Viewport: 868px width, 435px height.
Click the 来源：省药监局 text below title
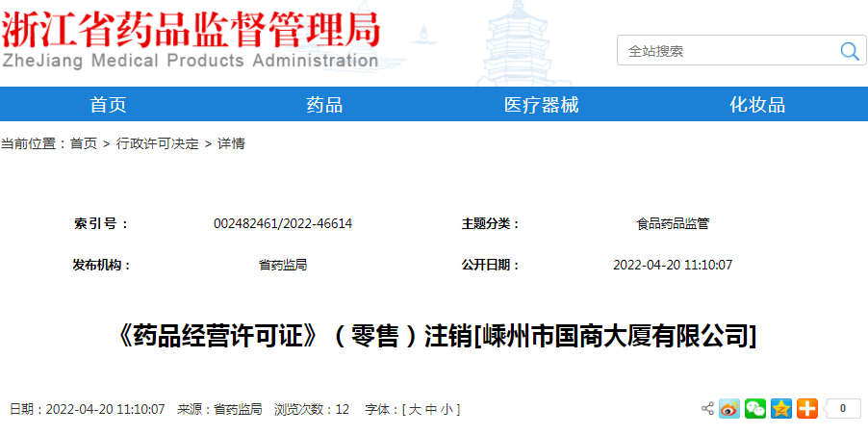pos(219,410)
